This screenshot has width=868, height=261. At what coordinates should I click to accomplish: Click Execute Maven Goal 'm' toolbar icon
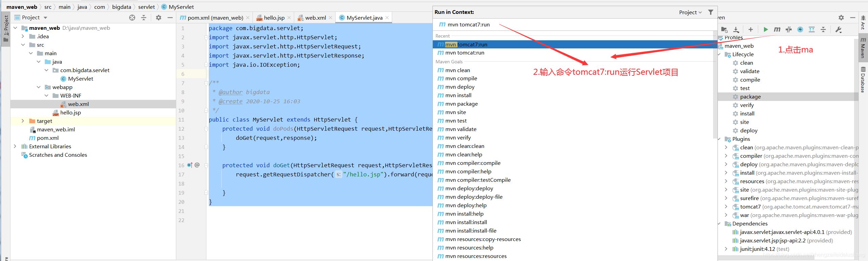click(777, 29)
